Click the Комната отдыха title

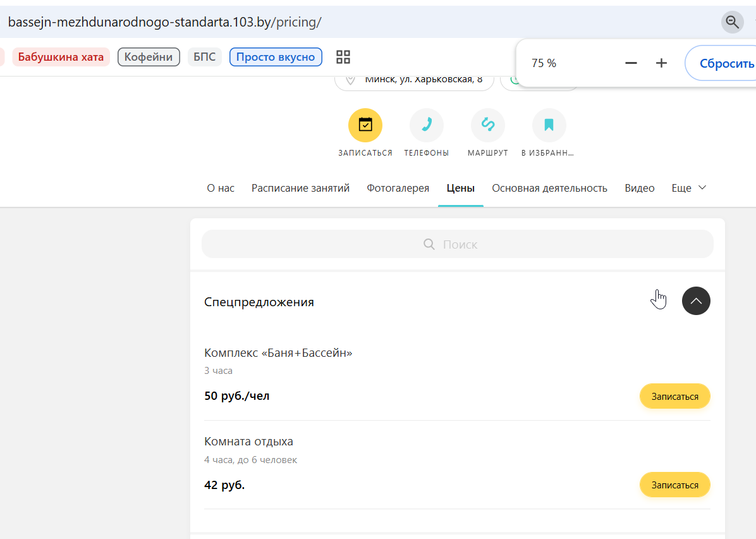tap(248, 442)
